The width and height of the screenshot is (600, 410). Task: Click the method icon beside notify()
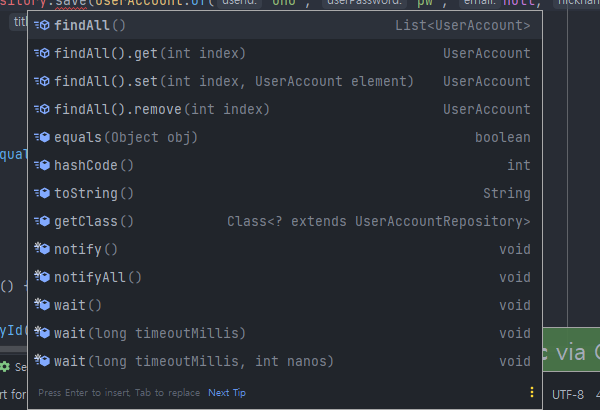pyautogui.click(x=42, y=249)
